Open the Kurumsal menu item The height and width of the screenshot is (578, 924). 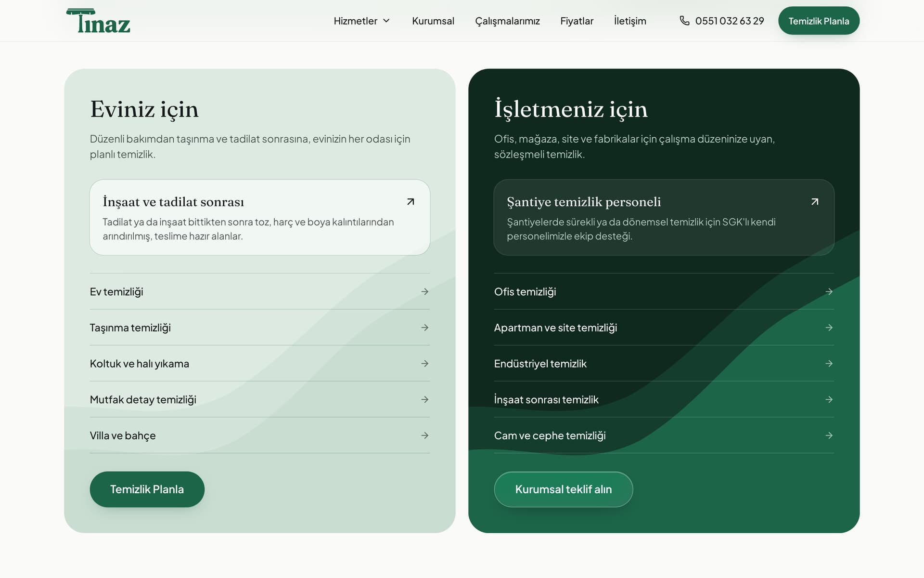(433, 21)
